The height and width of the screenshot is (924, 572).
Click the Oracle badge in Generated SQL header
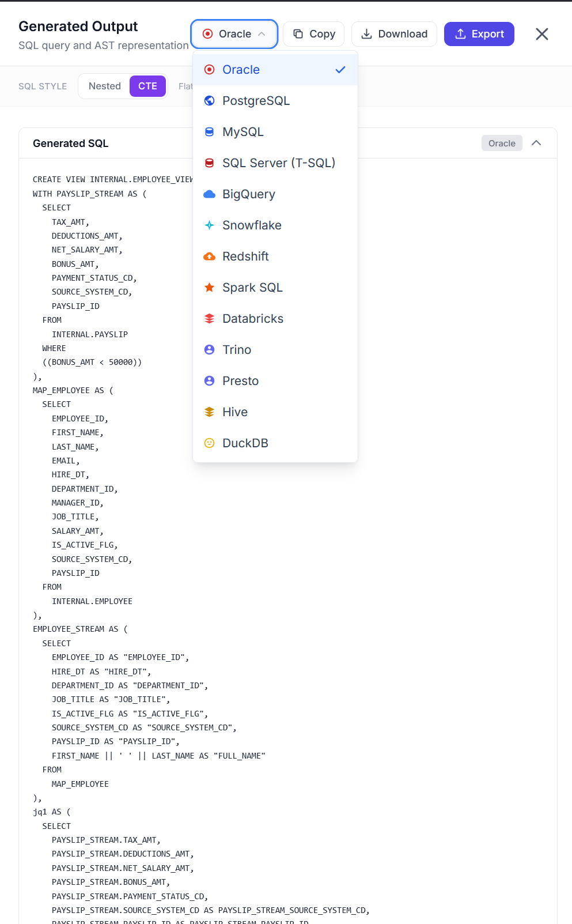coord(502,143)
